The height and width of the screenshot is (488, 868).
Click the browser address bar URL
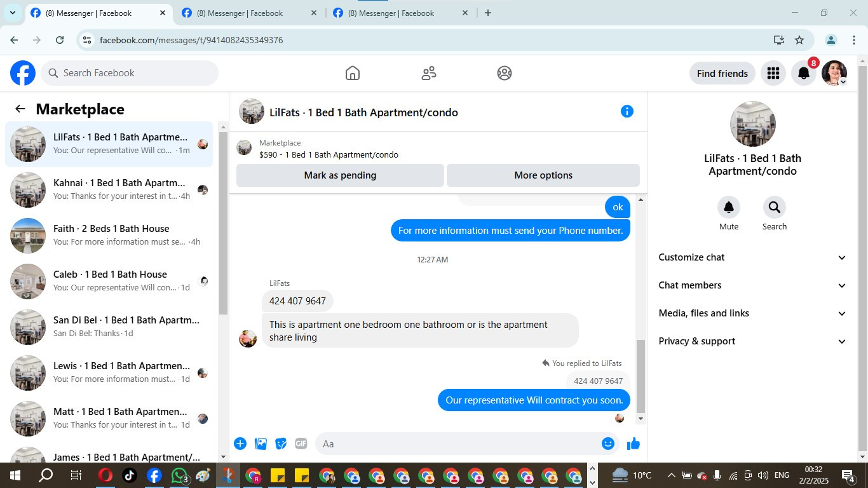click(x=191, y=40)
